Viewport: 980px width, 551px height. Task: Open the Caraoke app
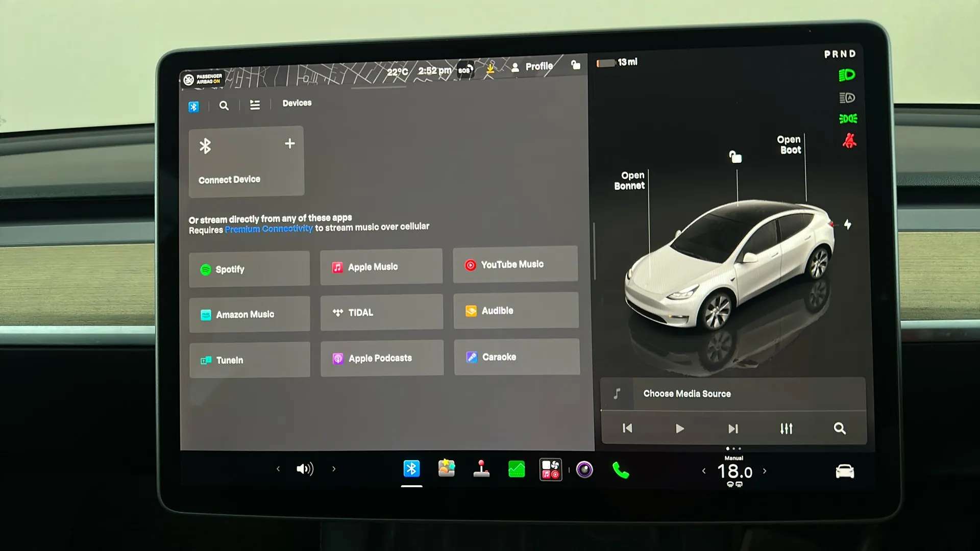click(x=517, y=357)
